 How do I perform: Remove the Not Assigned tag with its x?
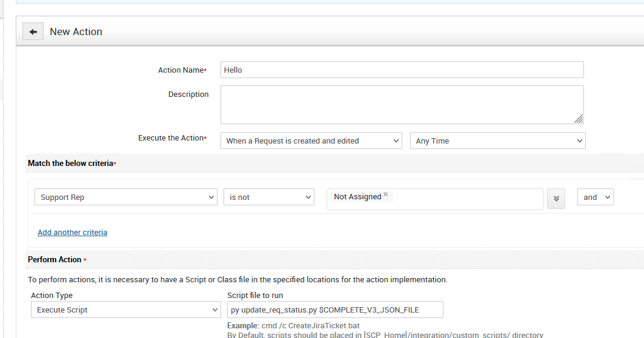click(385, 194)
